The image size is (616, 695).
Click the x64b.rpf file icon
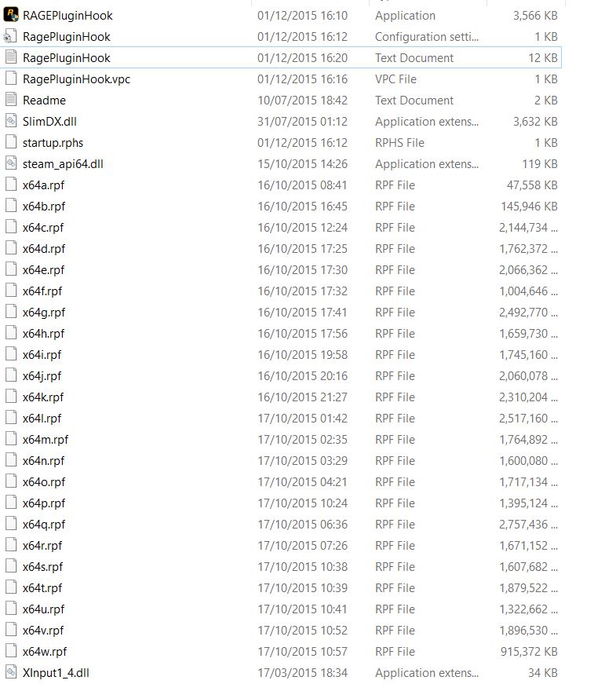coord(11,206)
